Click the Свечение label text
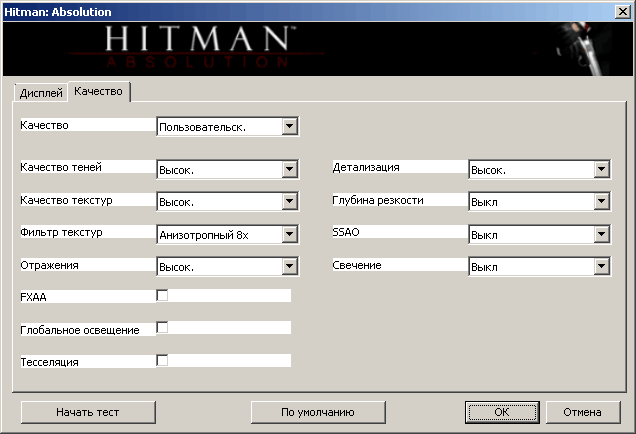 (x=357, y=265)
